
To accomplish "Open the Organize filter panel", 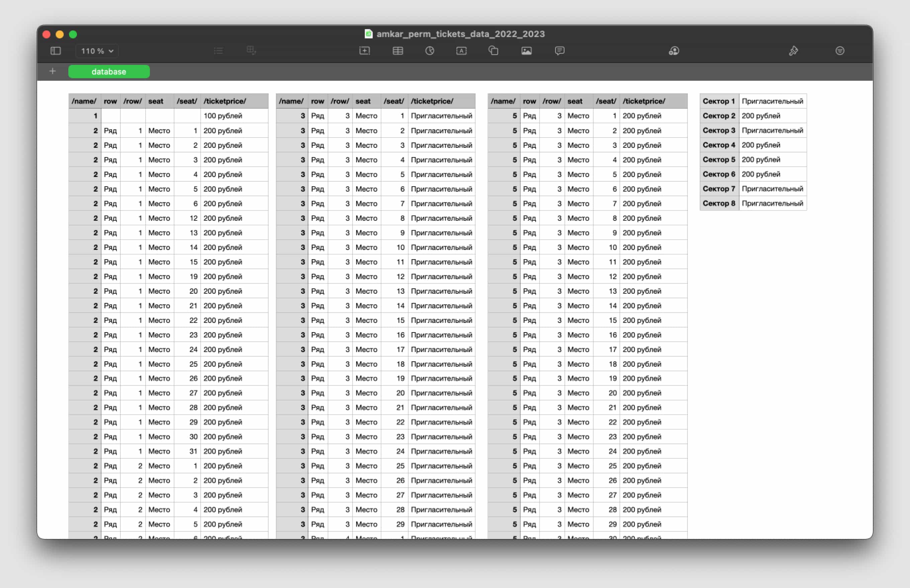I will 839,51.
